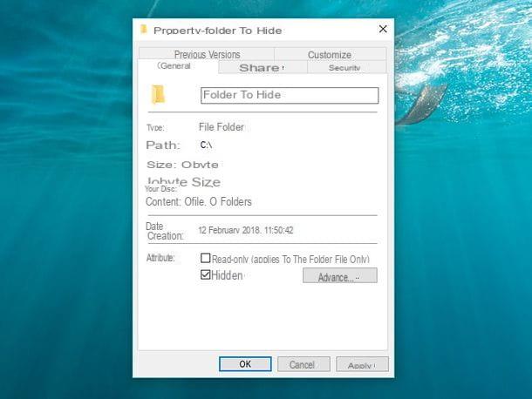Click the Apply button
The width and height of the screenshot is (532, 399).
click(362, 365)
